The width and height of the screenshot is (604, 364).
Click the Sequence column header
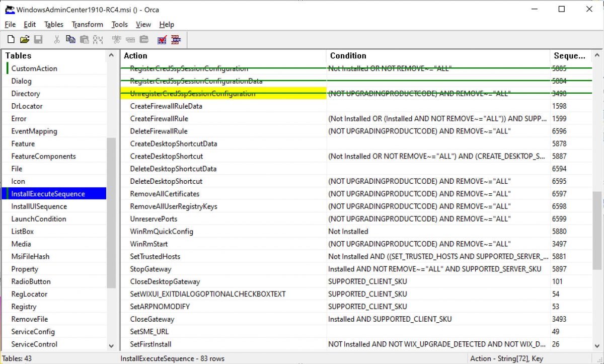point(569,56)
